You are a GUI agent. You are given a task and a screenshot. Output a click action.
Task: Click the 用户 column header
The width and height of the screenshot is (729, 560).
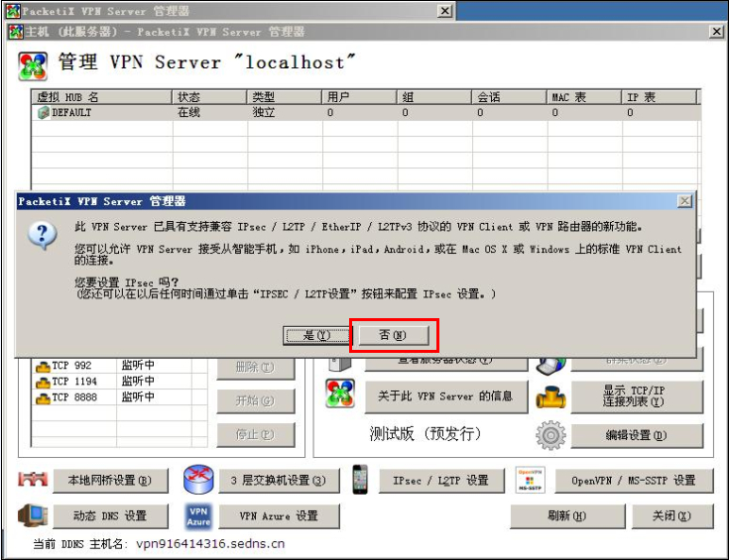point(359,97)
